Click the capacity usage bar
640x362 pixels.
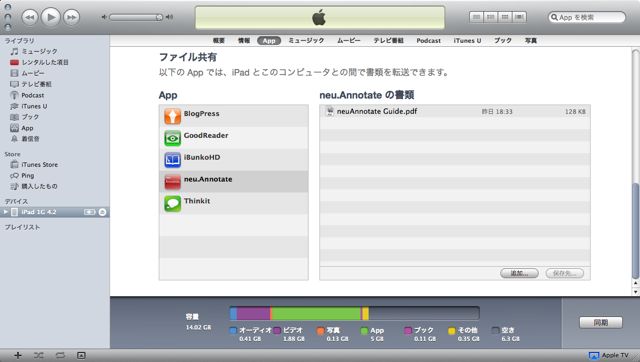coord(354,313)
